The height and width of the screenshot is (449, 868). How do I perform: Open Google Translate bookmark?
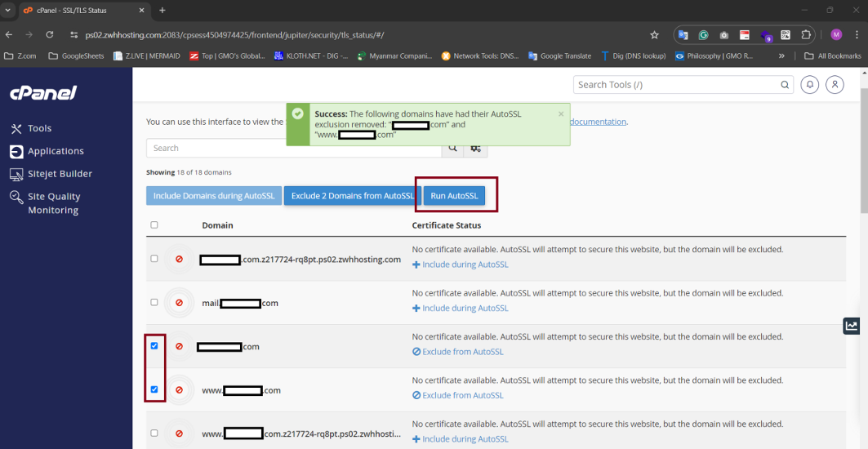click(559, 56)
